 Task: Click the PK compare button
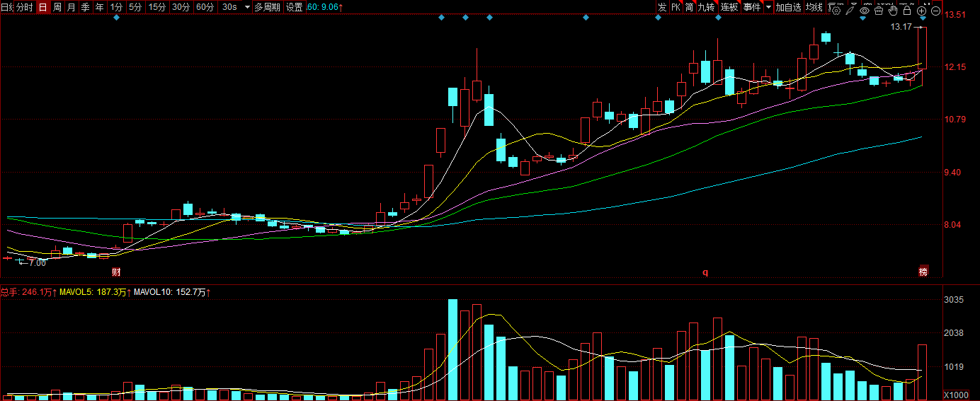pyautogui.click(x=676, y=7)
